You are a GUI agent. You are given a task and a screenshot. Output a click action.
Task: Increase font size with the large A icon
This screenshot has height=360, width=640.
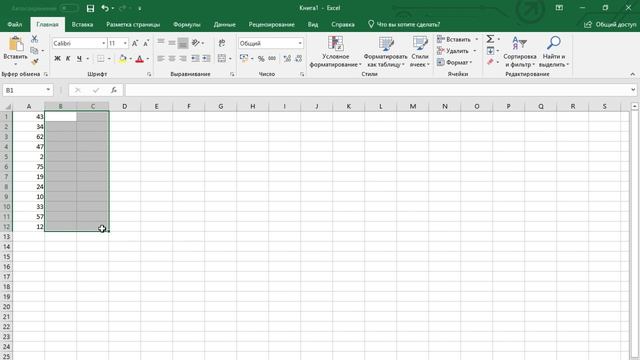click(135, 43)
